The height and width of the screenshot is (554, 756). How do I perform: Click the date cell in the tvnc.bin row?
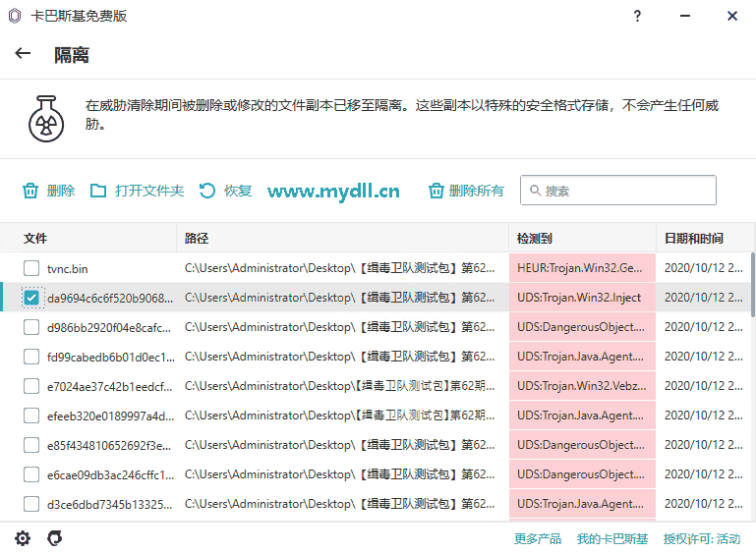click(x=704, y=268)
